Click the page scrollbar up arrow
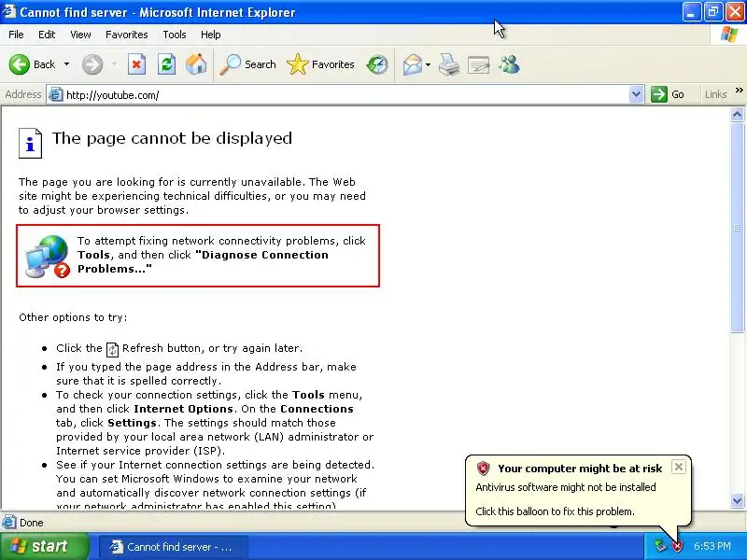The width and height of the screenshot is (747, 560). click(x=737, y=114)
